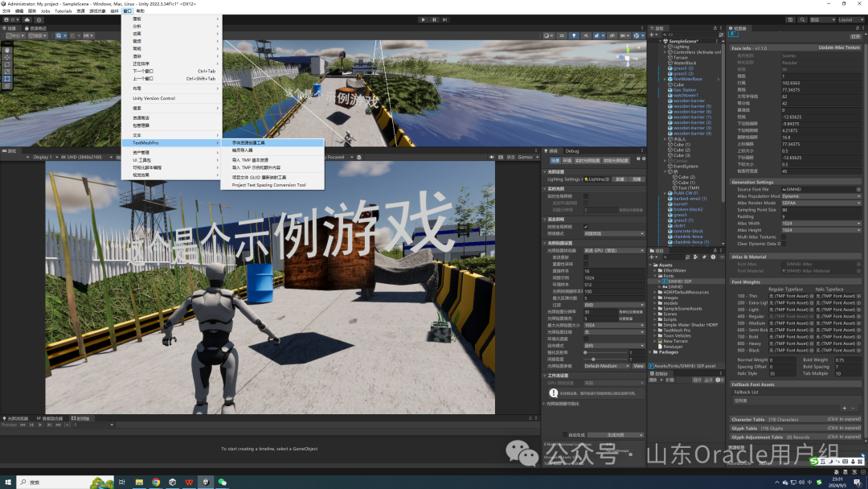Toggle the Progressive Updates checkbox
Image resolution: width=868 pixels, height=489 pixels.
point(586,257)
